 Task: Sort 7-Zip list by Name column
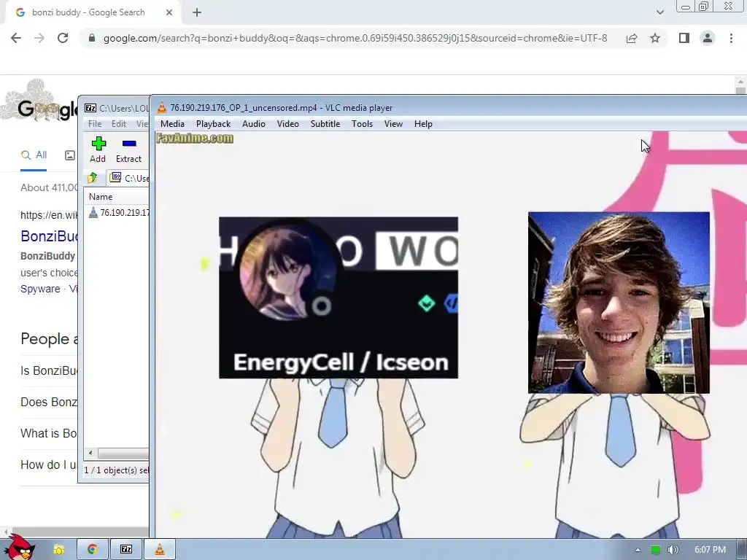pyautogui.click(x=116, y=197)
